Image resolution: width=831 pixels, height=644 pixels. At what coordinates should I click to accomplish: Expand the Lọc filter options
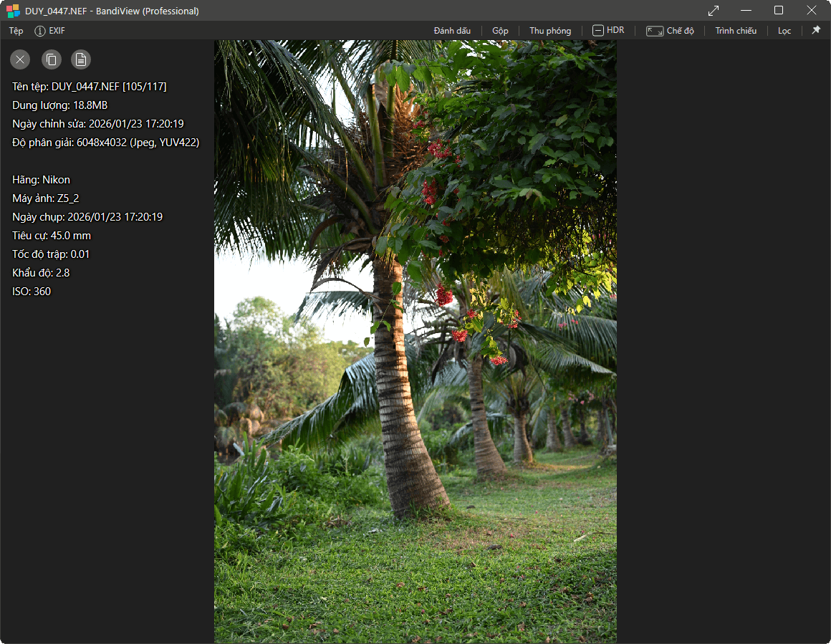pos(784,31)
